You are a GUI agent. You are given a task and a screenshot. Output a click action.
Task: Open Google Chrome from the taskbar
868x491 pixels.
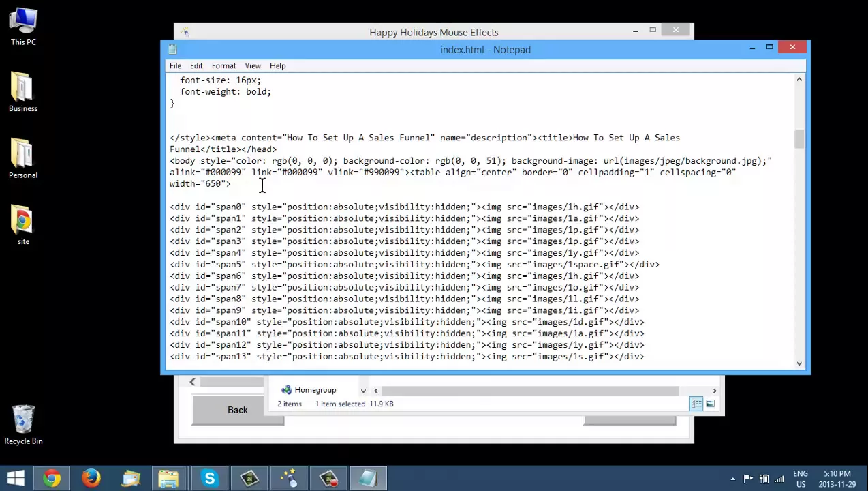pos(52,478)
